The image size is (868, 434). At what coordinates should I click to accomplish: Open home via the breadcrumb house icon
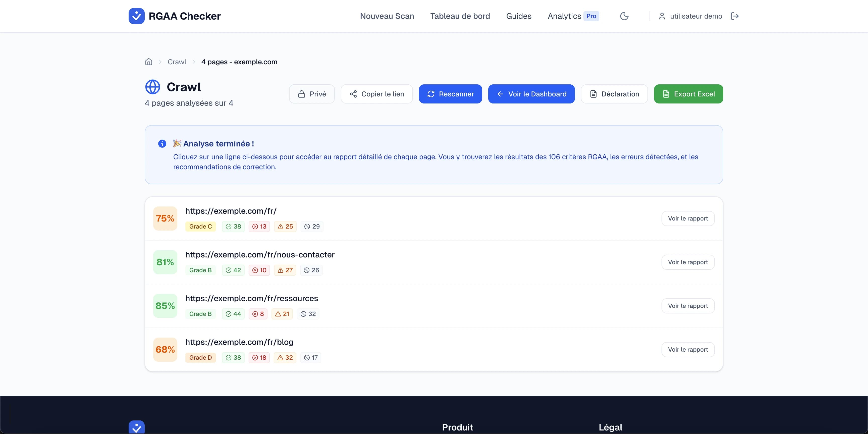[x=149, y=62]
